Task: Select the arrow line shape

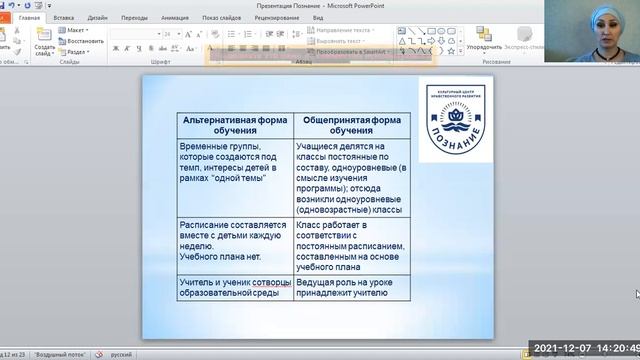Action: tap(422, 31)
